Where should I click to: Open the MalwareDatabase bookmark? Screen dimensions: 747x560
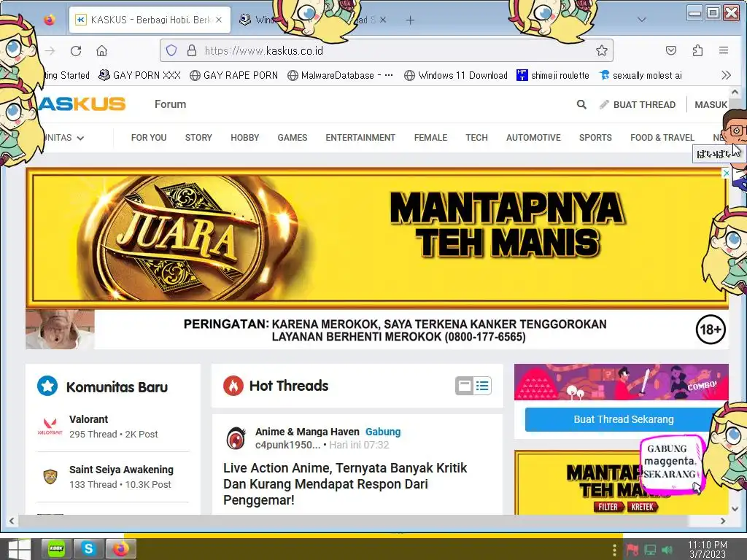point(340,75)
